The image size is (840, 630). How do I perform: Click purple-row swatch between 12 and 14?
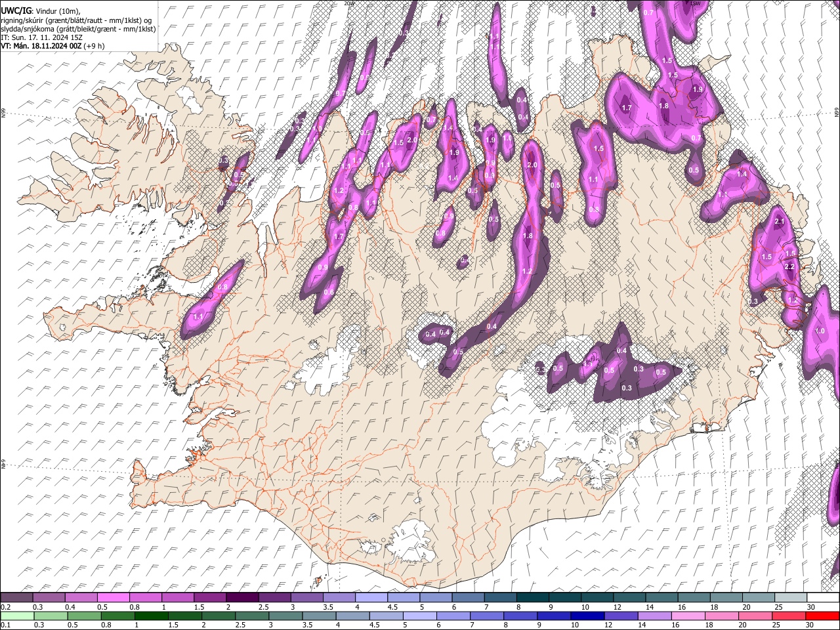629,597
